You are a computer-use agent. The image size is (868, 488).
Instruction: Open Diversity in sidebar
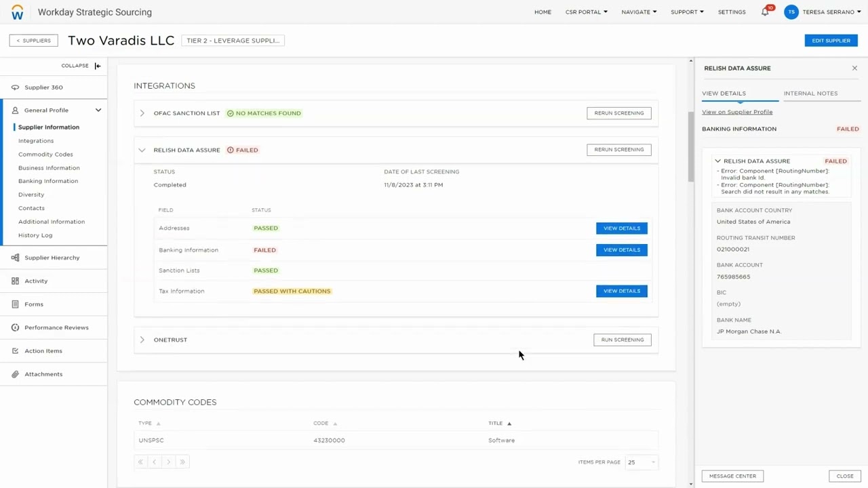[x=31, y=195]
